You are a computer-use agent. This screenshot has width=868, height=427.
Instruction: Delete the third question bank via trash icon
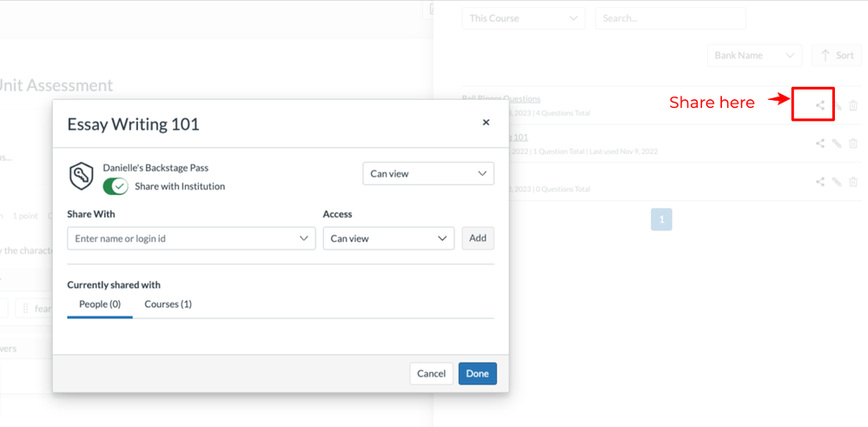click(853, 182)
